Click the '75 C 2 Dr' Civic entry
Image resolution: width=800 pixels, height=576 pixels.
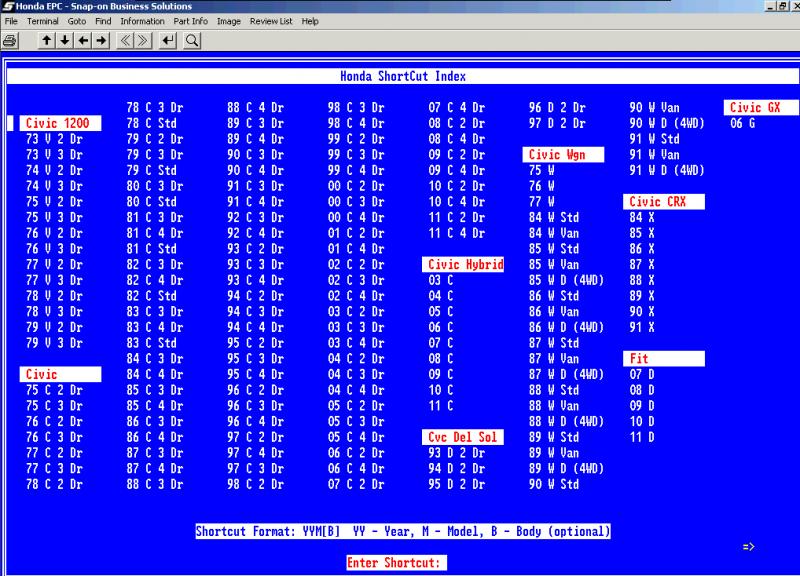coord(54,390)
